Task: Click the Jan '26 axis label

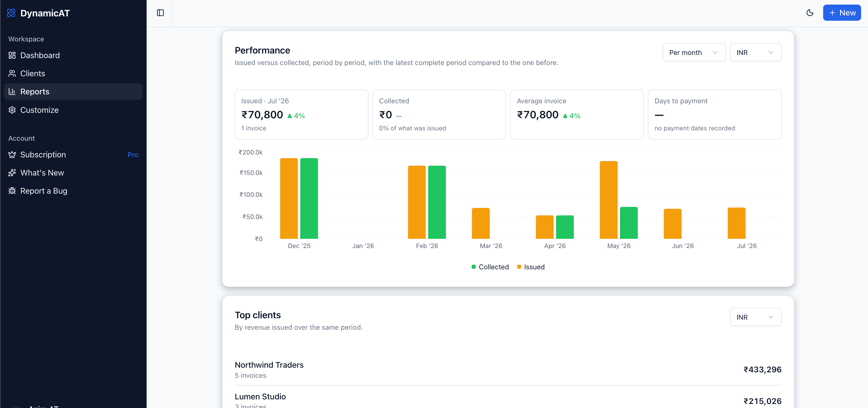Action: 363,246
